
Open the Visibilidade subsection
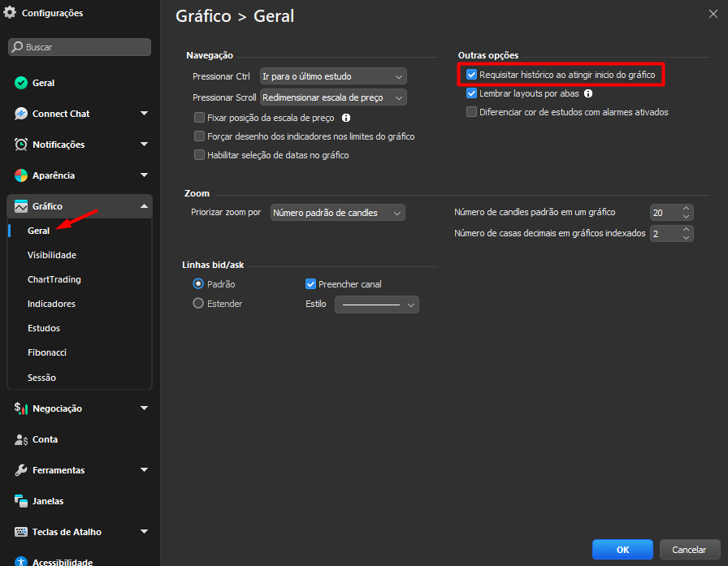click(52, 255)
